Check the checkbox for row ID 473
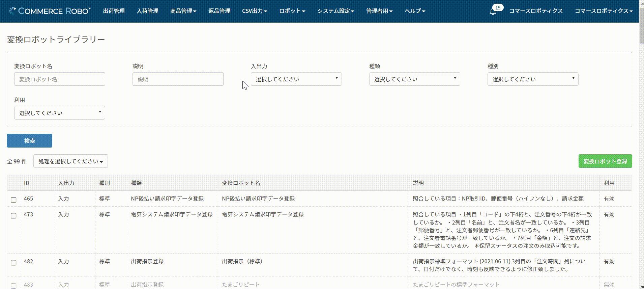The height and width of the screenshot is (289, 644). pos(13,216)
